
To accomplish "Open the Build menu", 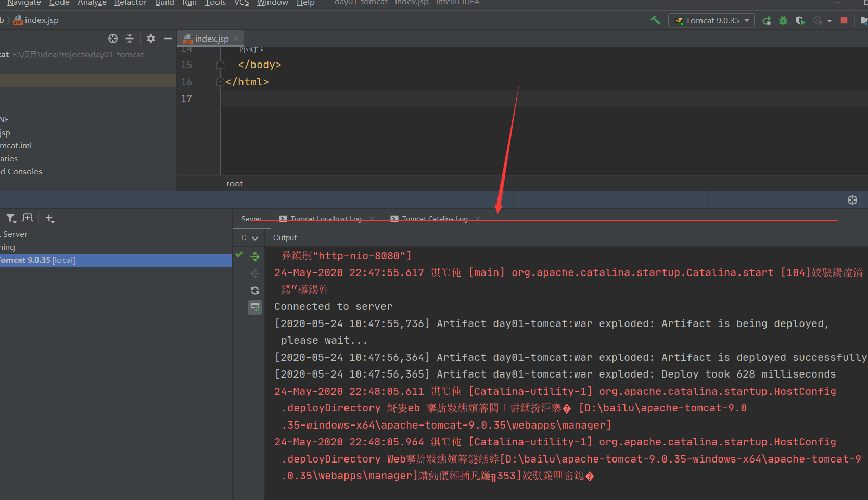I will click(165, 3).
